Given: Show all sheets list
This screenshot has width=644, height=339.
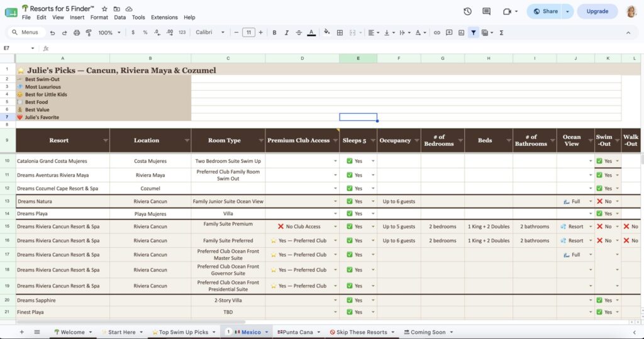Looking at the screenshot, I should point(37,332).
